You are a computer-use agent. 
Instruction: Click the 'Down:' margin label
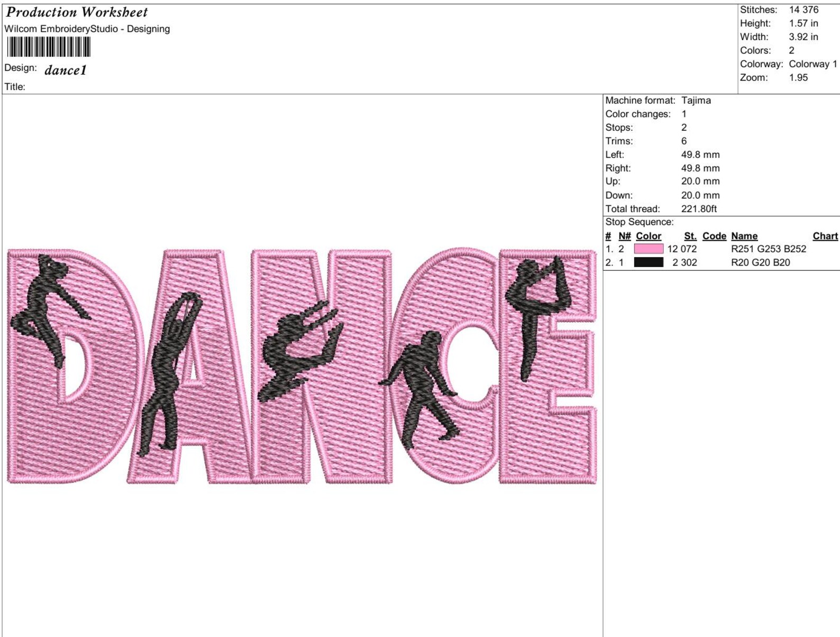pos(619,195)
